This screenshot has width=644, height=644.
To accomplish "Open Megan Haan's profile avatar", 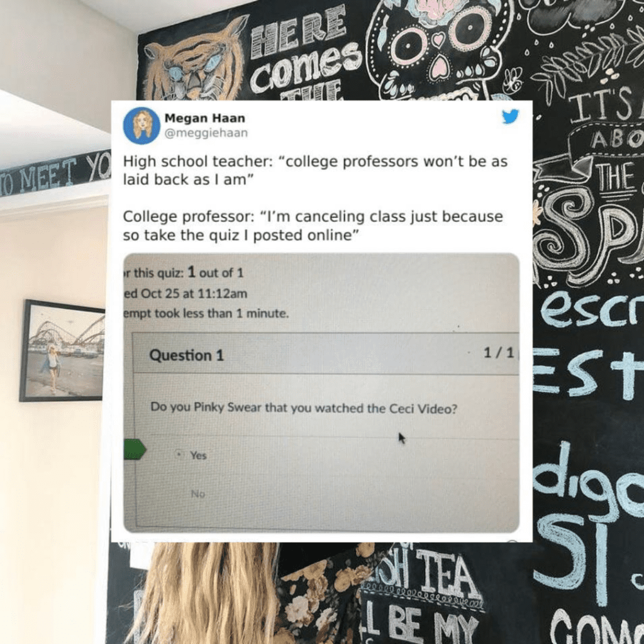I will click(x=142, y=126).
